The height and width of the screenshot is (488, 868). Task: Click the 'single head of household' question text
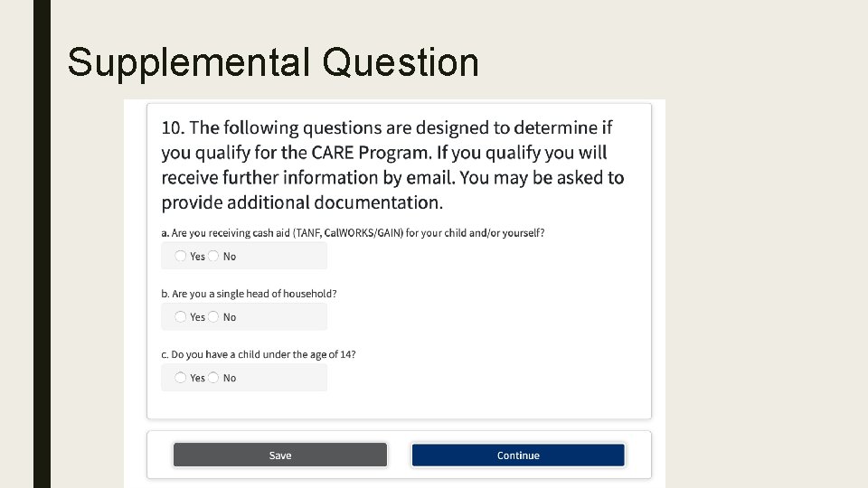tap(249, 294)
